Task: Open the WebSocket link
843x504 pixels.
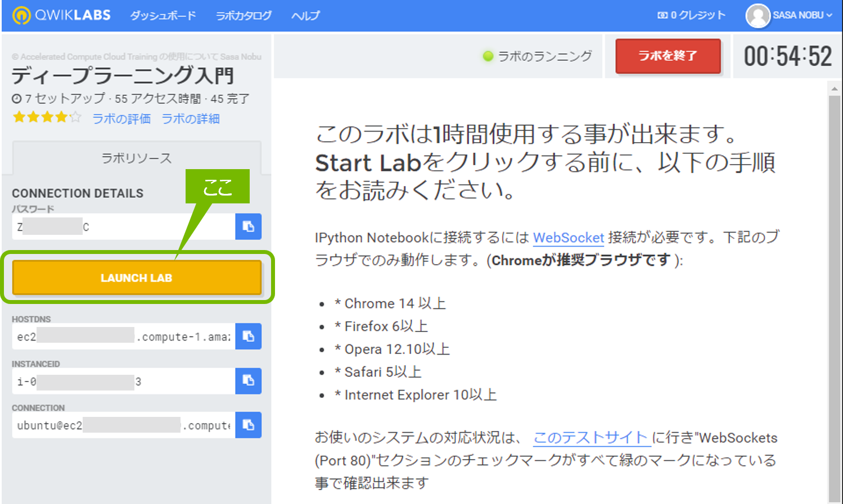Action: (x=569, y=238)
